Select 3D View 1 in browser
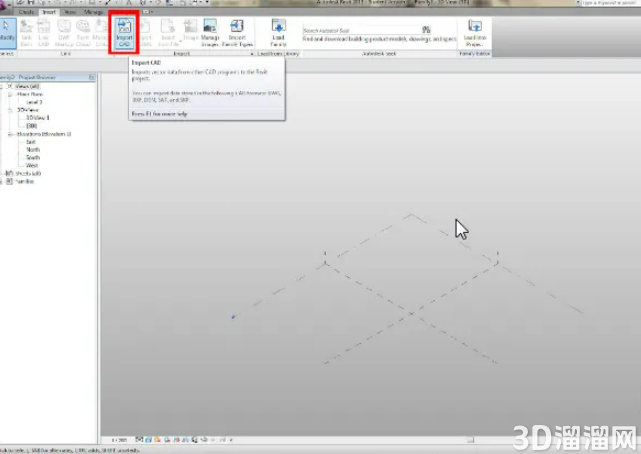 click(38, 118)
